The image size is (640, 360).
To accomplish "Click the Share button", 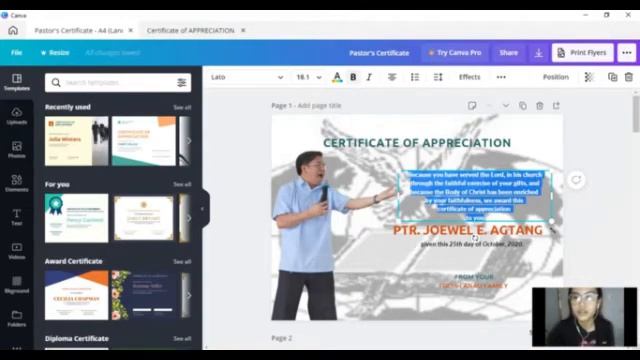I will [x=509, y=53].
